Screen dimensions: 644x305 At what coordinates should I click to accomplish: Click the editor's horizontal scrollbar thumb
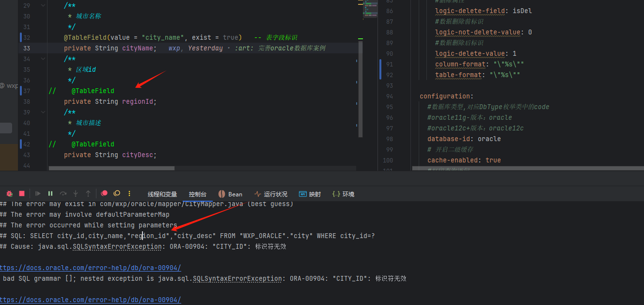pyautogui.click(x=111, y=168)
